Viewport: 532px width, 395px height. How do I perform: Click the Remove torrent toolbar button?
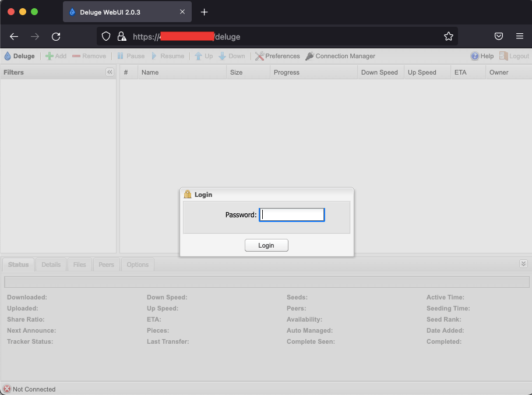89,56
